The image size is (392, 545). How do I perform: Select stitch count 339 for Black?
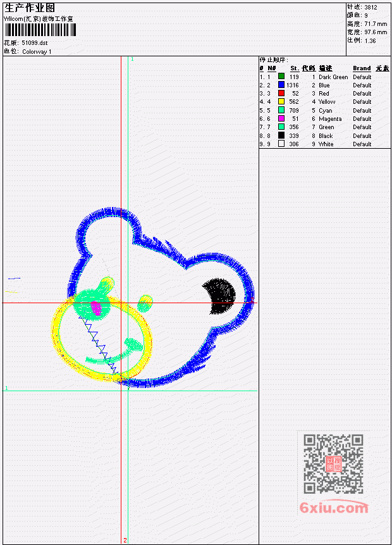pyautogui.click(x=294, y=136)
